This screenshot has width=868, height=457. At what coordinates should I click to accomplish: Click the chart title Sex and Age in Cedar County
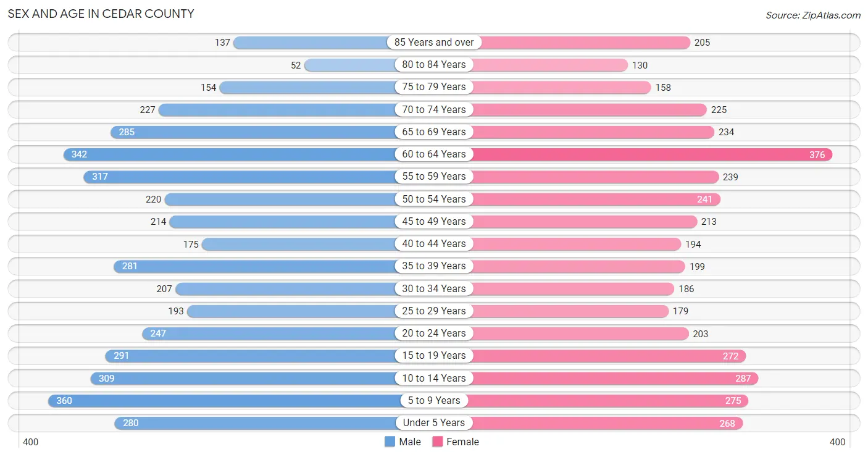(x=101, y=14)
